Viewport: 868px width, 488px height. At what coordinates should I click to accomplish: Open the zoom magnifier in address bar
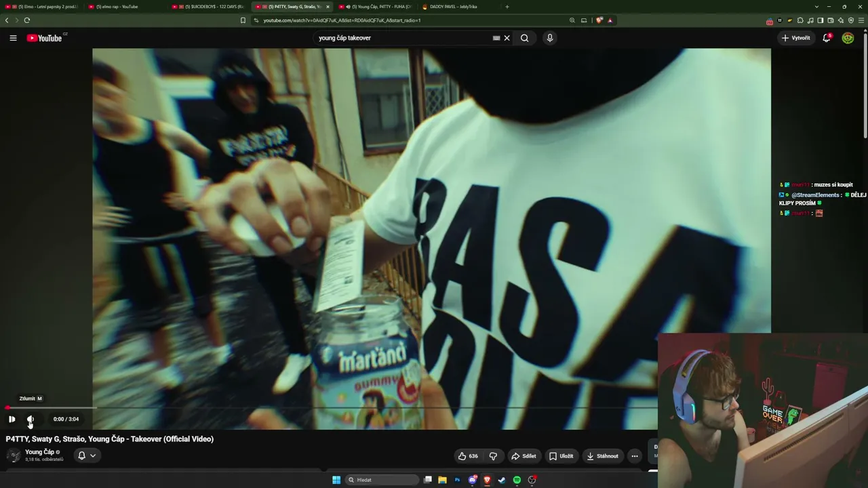pyautogui.click(x=572, y=20)
